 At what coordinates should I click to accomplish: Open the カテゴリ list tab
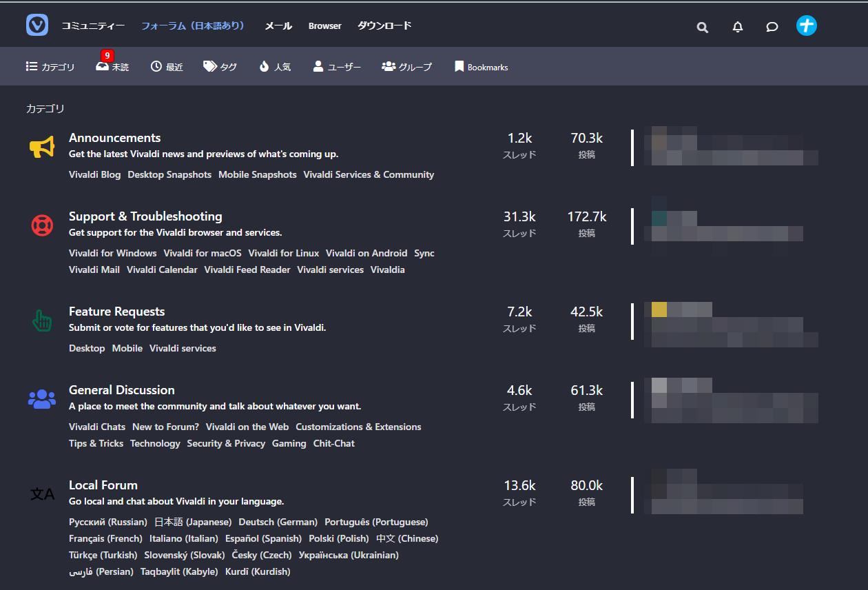tap(50, 67)
